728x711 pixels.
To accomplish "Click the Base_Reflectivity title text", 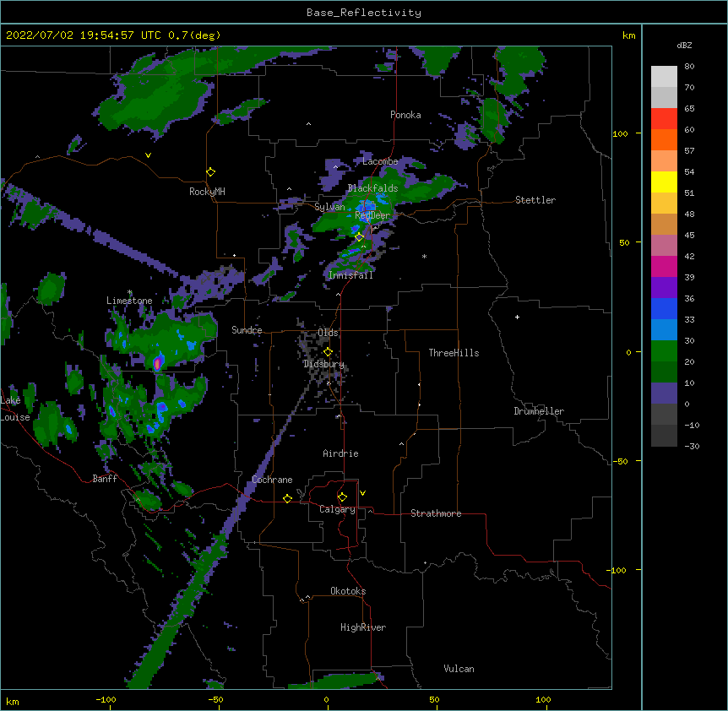I will [x=364, y=13].
